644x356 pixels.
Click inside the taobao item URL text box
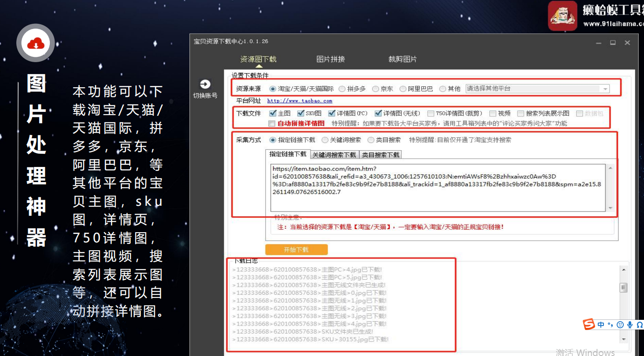point(439,188)
